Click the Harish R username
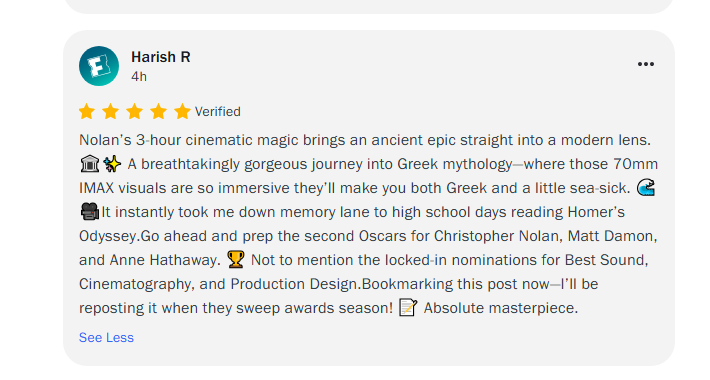Viewport: 710px width, 380px height. pos(161,57)
